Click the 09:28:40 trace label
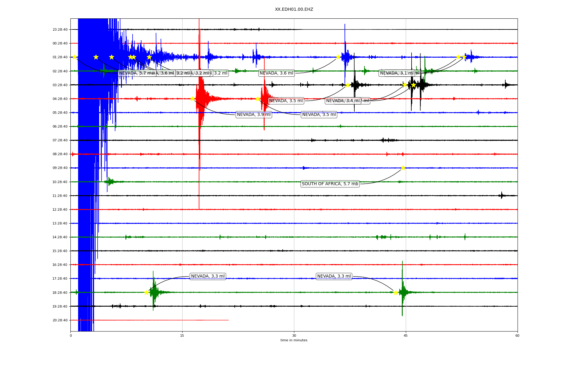This screenshot has height=368, width=588. point(60,168)
